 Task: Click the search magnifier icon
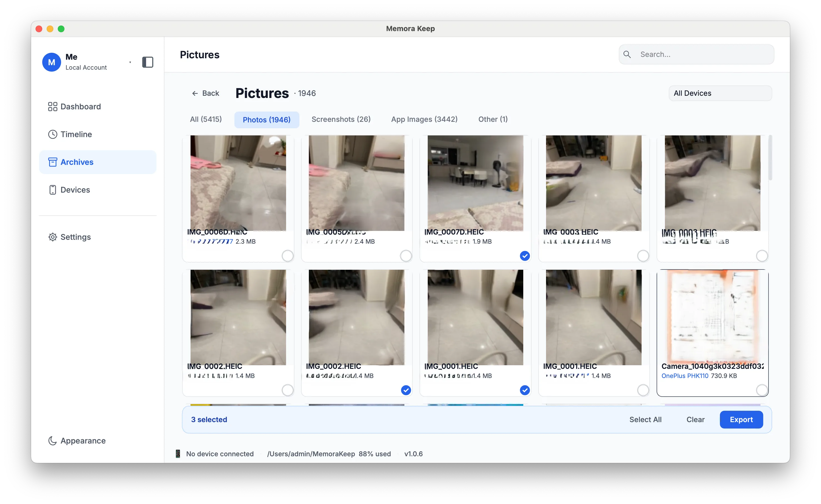point(627,54)
